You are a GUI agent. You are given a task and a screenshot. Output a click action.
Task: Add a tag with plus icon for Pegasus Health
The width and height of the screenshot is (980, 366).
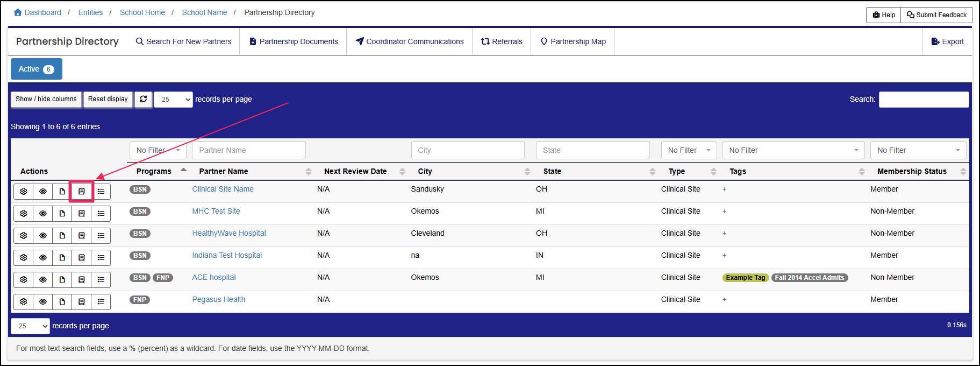[x=725, y=300]
